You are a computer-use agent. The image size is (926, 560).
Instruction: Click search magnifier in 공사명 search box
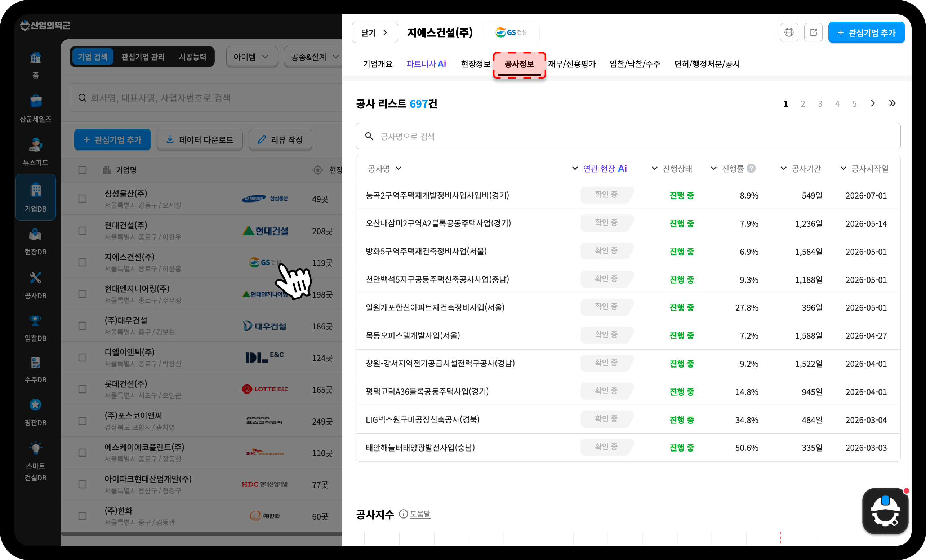click(x=369, y=136)
